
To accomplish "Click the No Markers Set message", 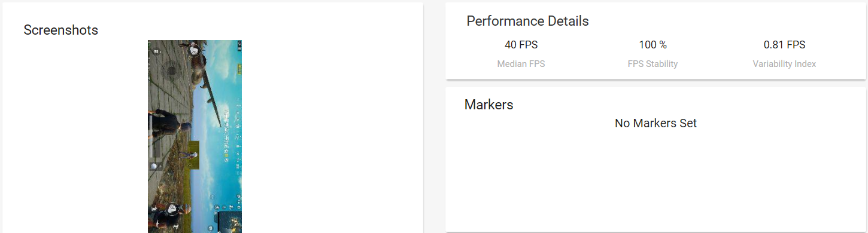I will click(x=655, y=123).
